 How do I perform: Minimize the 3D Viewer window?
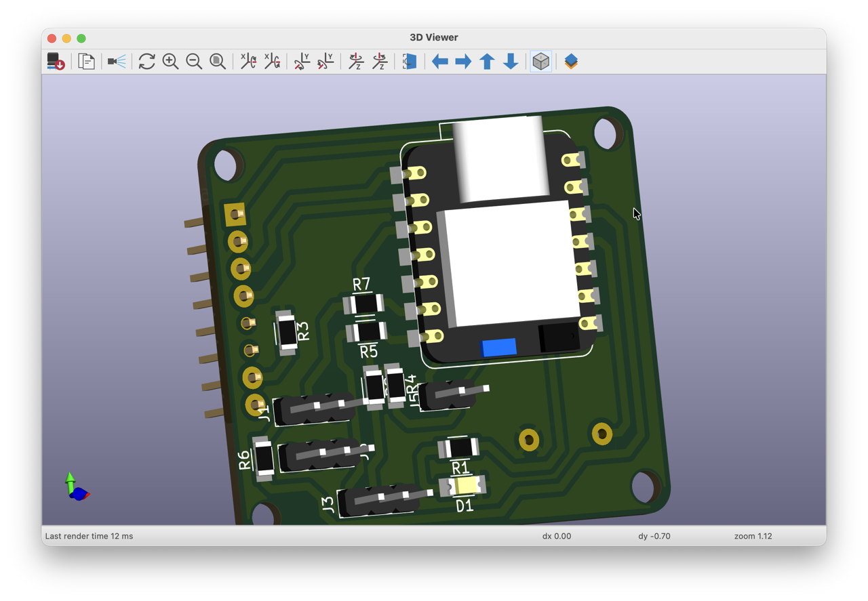[66, 39]
